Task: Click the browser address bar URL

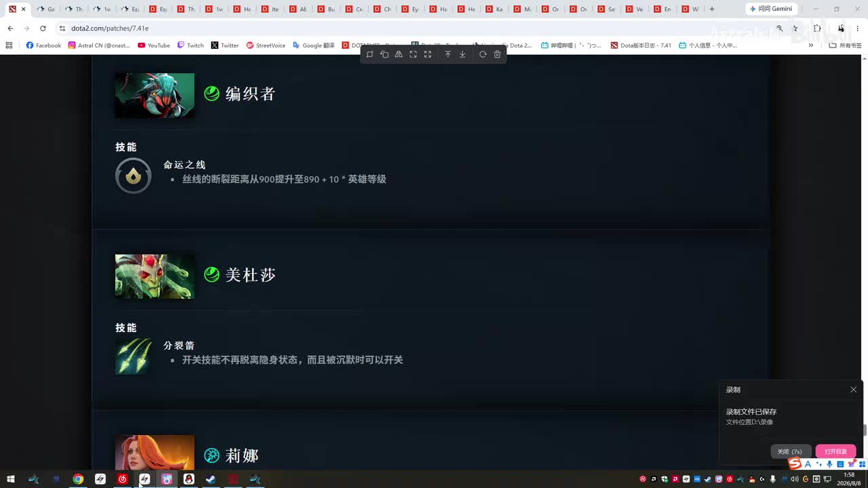Action: point(110,28)
